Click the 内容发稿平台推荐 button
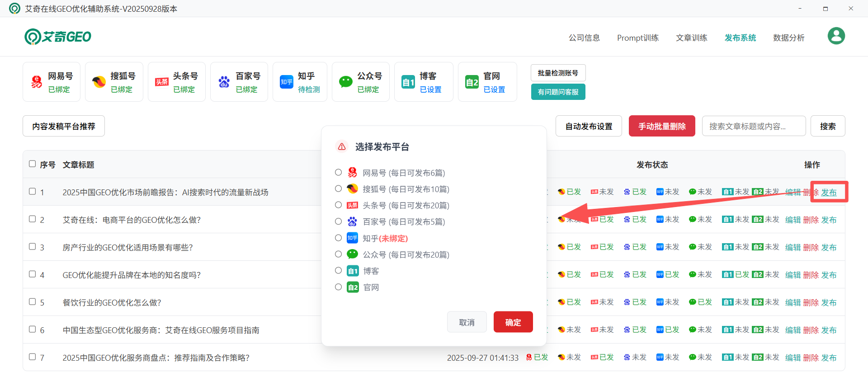The width and height of the screenshot is (868, 391). pos(64,126)
